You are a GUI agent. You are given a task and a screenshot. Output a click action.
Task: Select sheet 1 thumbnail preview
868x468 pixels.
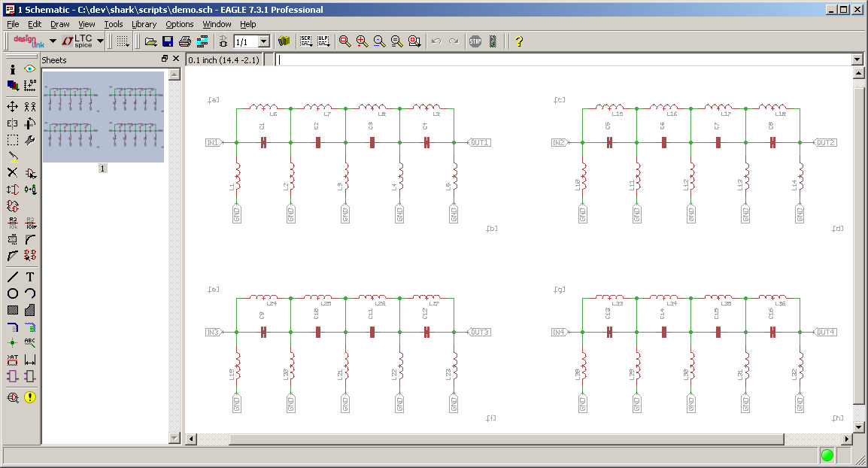(103, 117)
